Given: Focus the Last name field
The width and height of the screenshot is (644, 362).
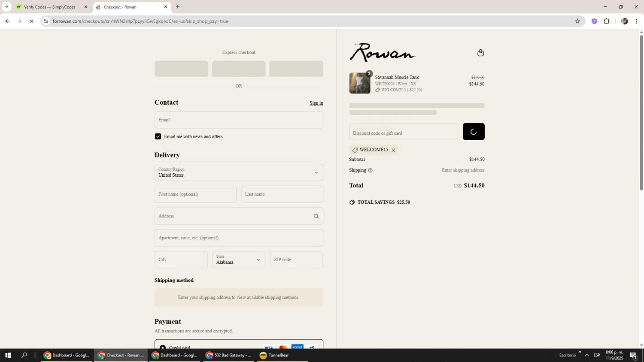Looking at the screenshot, I should (282, 194).
